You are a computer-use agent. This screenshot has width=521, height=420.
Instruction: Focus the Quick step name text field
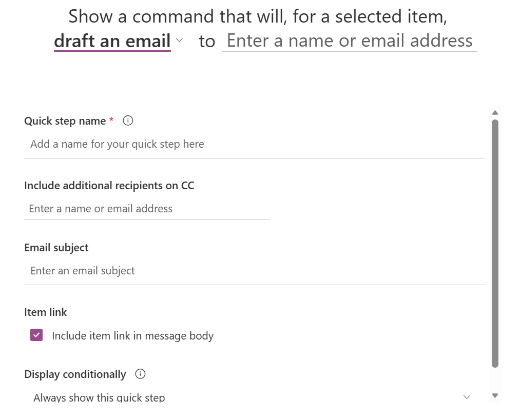click(x=255, y=144)
